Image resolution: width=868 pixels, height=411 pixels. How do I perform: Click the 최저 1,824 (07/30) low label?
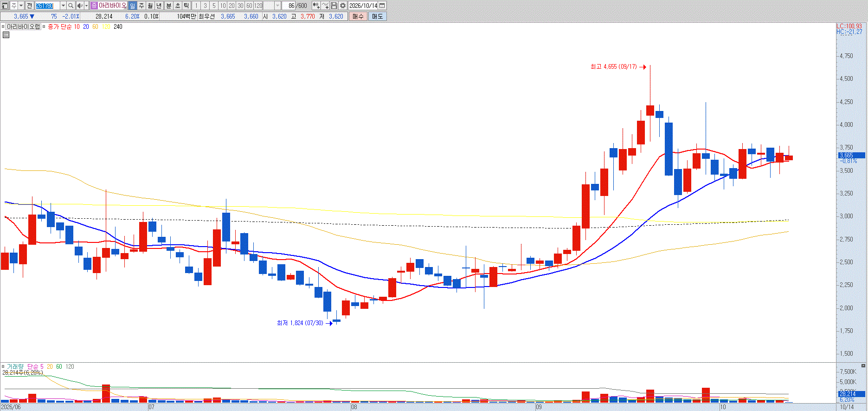tap(300, 323)
